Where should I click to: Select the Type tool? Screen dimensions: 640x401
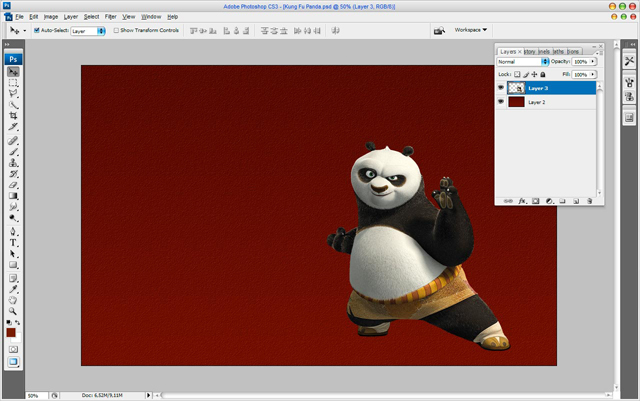(x=13, y=243)
